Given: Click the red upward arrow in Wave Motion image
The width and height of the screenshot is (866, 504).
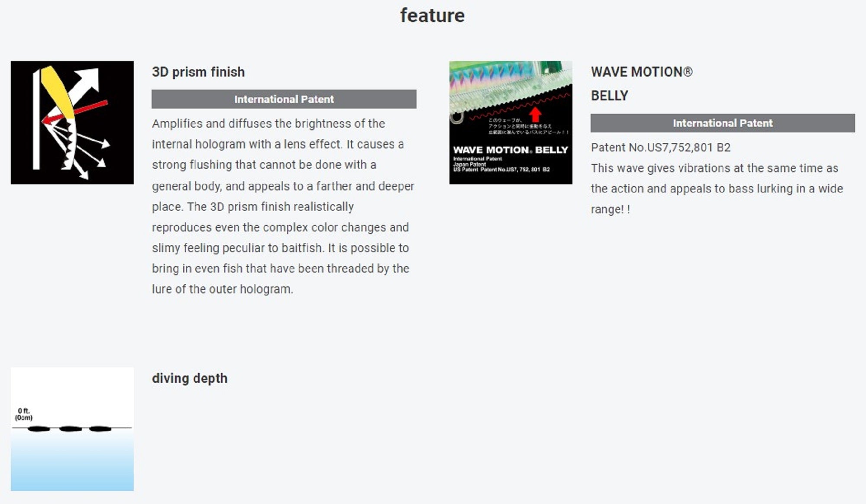Looking at the screenshot, I should [536, 115].
